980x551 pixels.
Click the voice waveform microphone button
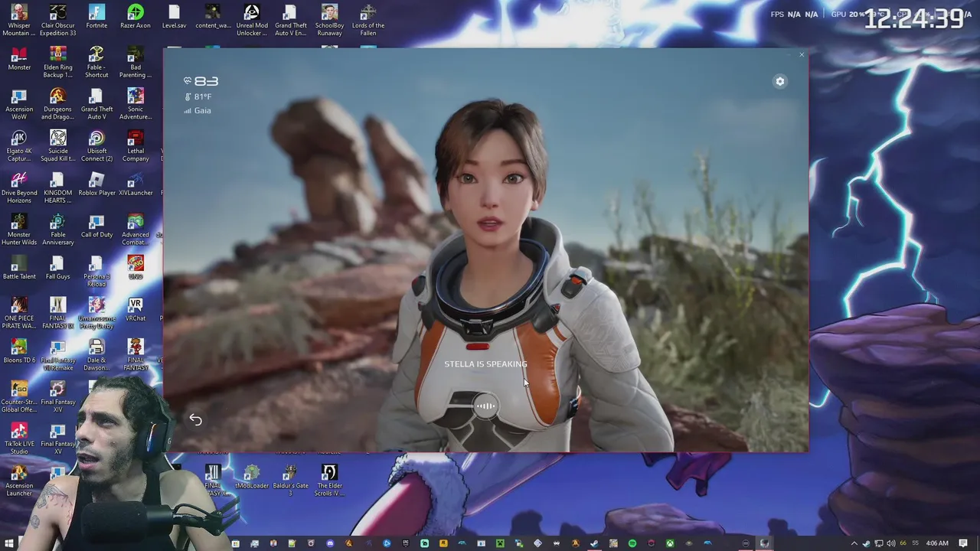click(x=485, y=406)
